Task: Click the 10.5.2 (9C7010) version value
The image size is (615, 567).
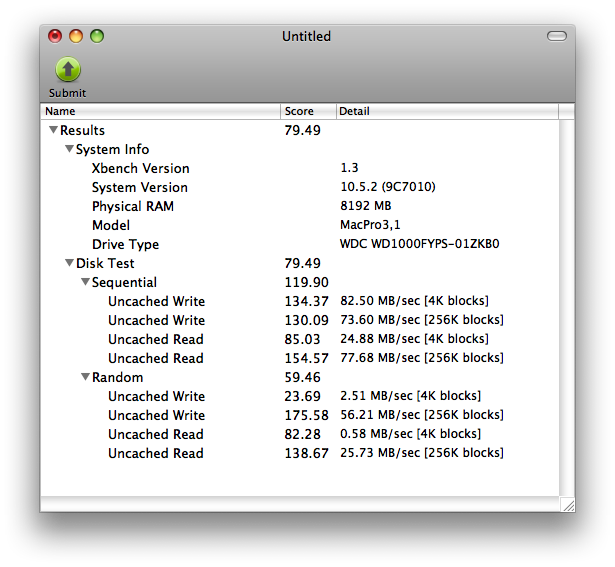Action: pyautogui.click(x=388, y=187)
